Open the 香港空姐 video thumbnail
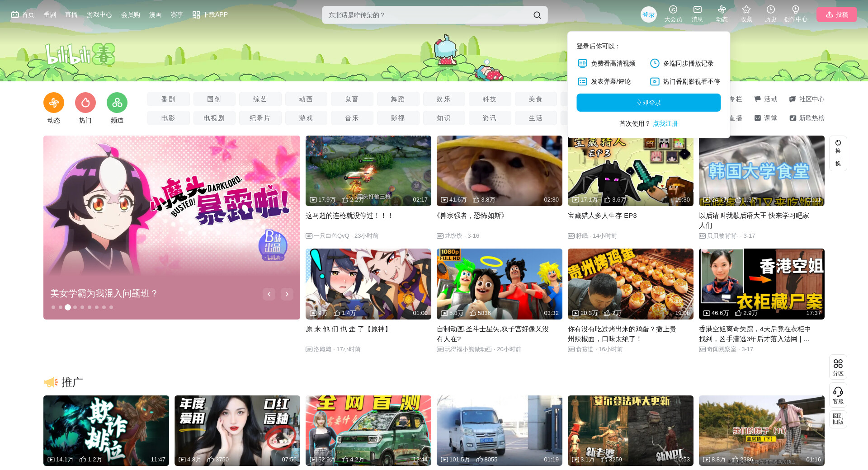Screen dimensions: 868x470 coord(762,284)
